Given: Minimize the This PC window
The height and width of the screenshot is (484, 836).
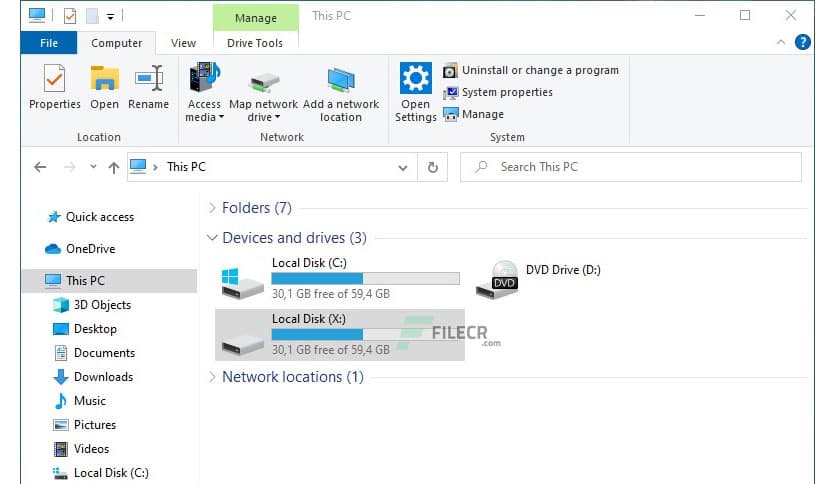Looking at the screenshot, I should 700,15.
